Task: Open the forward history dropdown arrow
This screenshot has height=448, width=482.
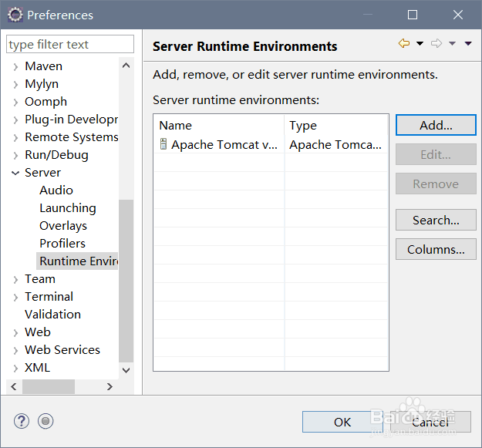Action: [x=453, y=44]
